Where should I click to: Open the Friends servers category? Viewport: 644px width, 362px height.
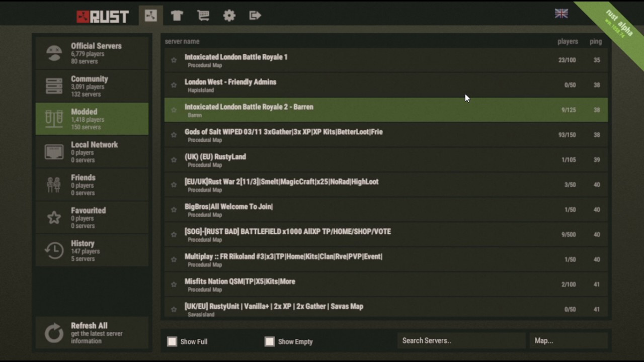[x=92, y=185]
